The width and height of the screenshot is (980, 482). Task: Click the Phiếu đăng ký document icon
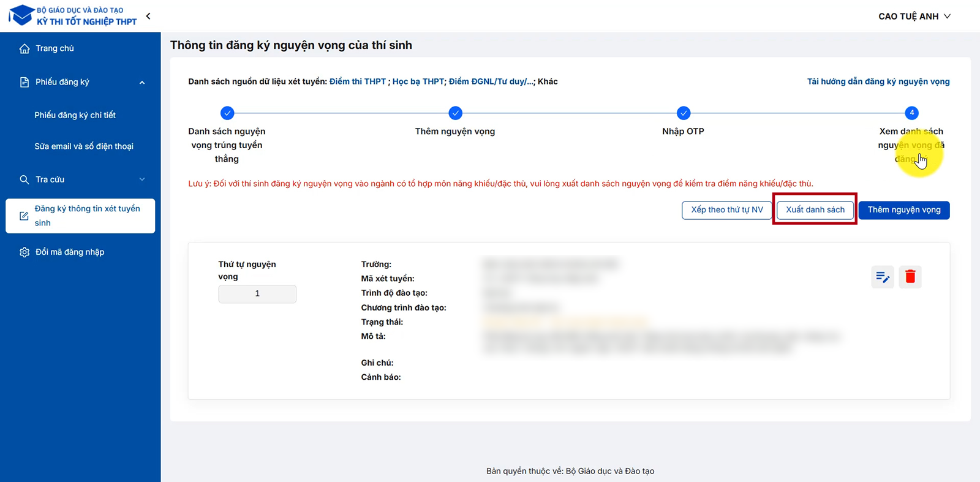pos(24,82)
